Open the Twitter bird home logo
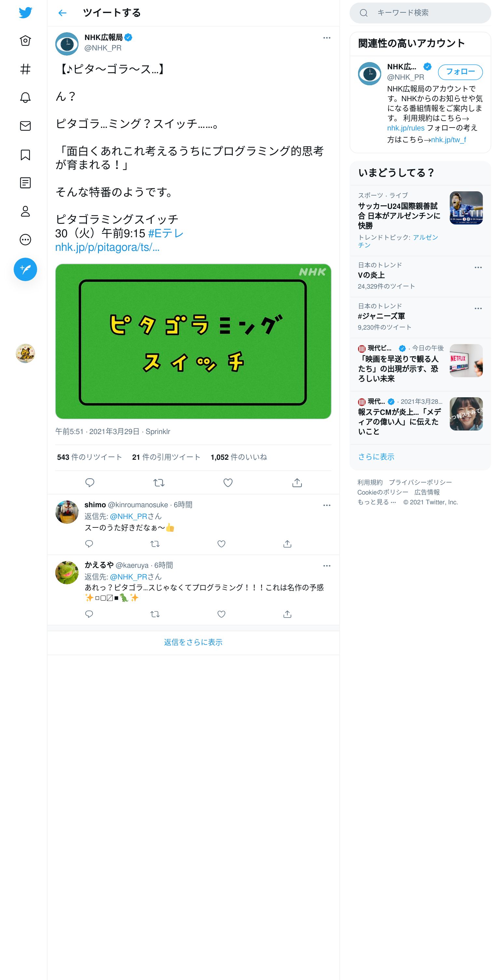 (25, 13)
